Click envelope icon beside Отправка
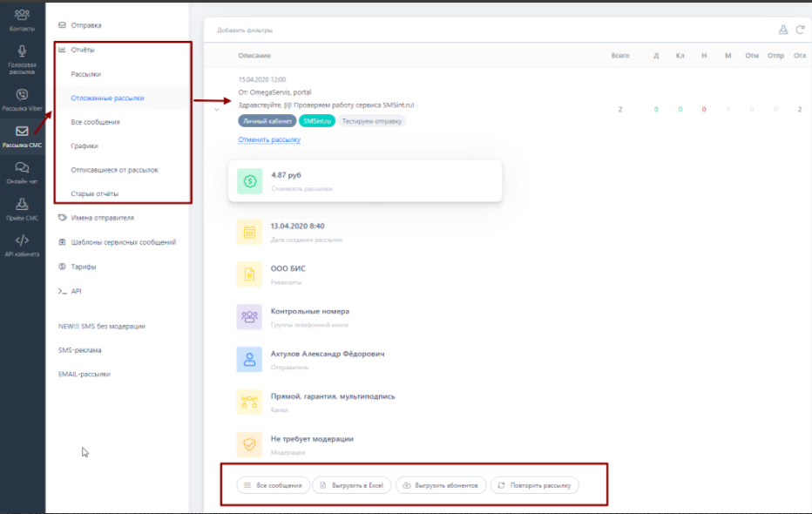The width and height of the screenshot is (812, 514). [62, 25]
